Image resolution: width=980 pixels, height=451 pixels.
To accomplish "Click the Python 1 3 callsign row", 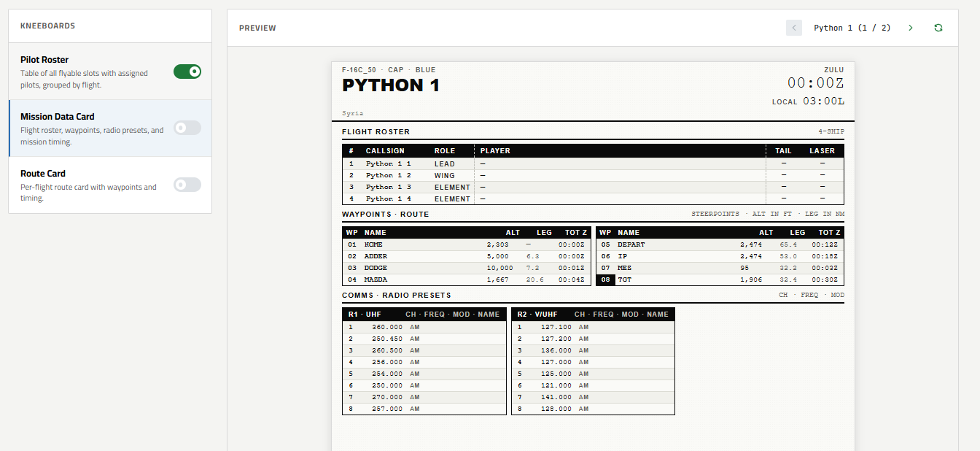I will [593, 187].
